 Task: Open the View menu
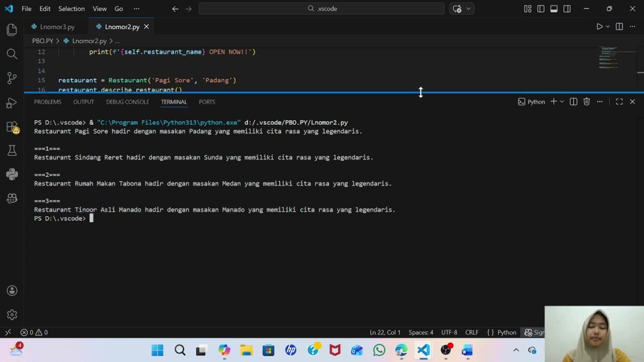coord(100,9)
